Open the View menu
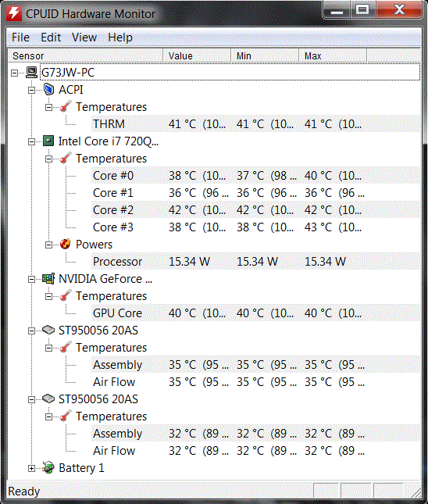The height and width of the screenshot is (504, 428). coord(84,38)
